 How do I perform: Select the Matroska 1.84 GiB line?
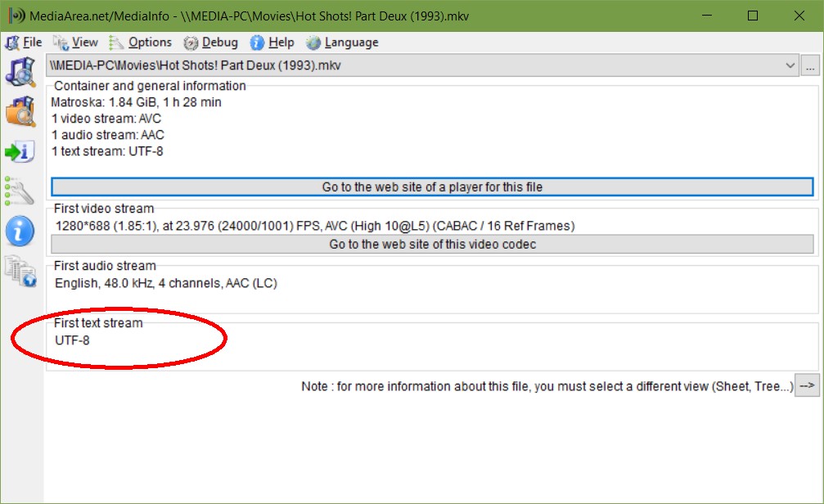pyautogui.click(x=136, y=102)
